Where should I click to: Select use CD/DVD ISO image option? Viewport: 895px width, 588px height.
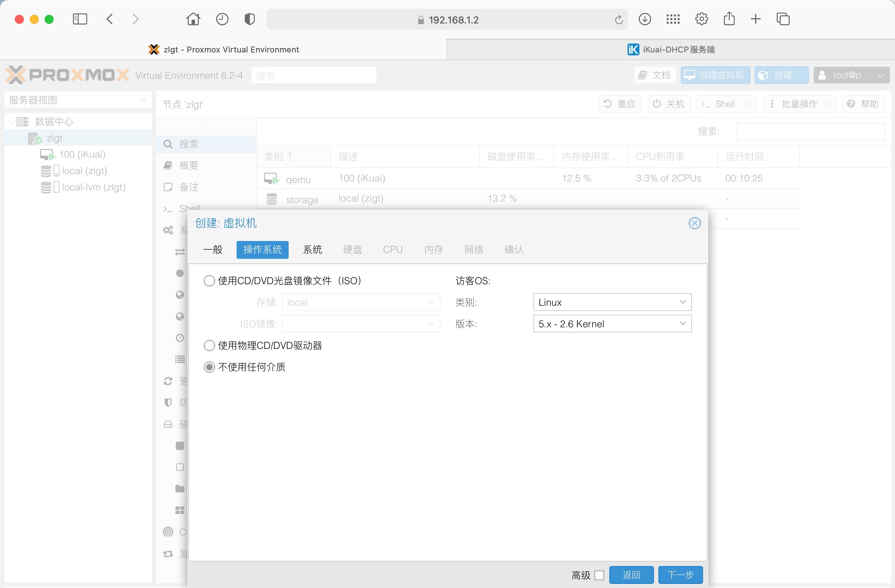209,281
